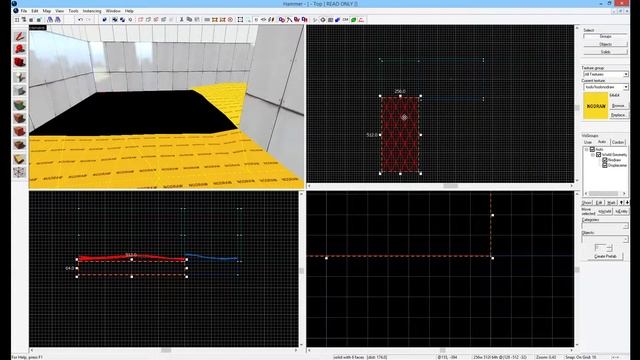Image resolution: width=640 pixels, height=360 pixels.
Task: Select the Magnify tool icon
Action: click(x=19, y=49)
